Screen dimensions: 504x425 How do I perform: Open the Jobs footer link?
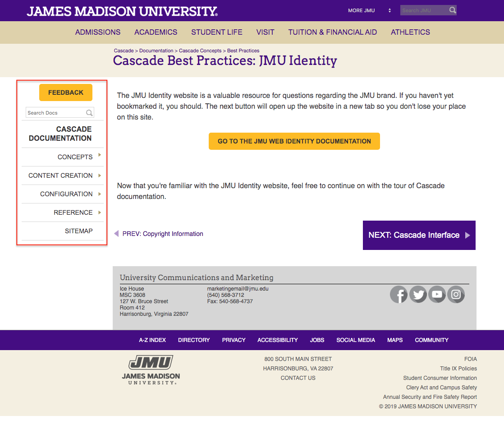(x=317, y=340)
